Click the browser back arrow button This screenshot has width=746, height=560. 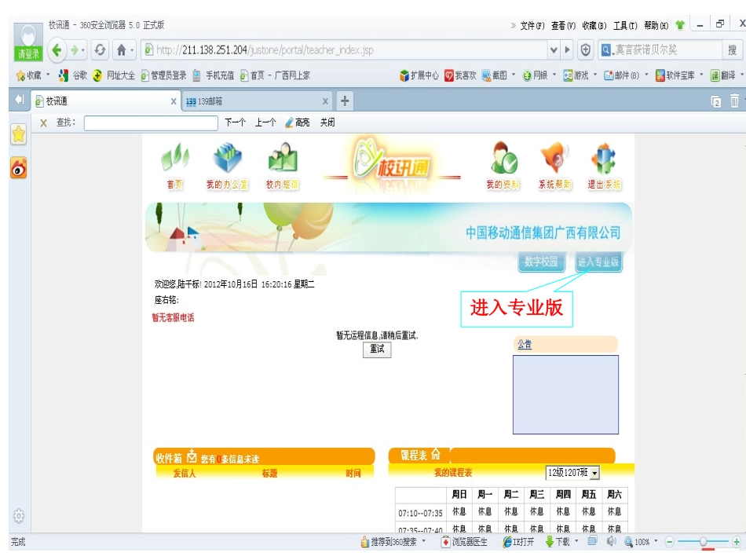coord(57,50)
